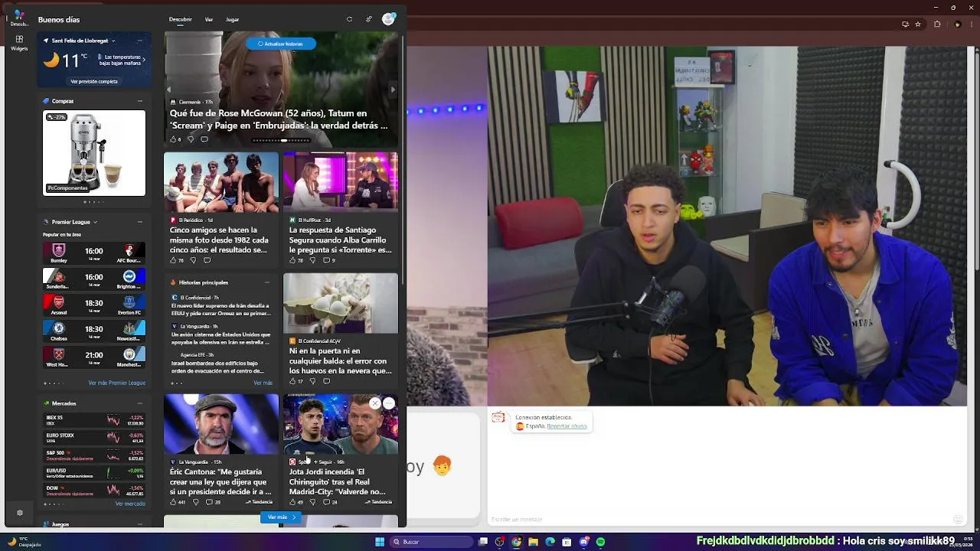Show previous headline story arrow
This screenshot has width=980, height=551.
point(169,90)
